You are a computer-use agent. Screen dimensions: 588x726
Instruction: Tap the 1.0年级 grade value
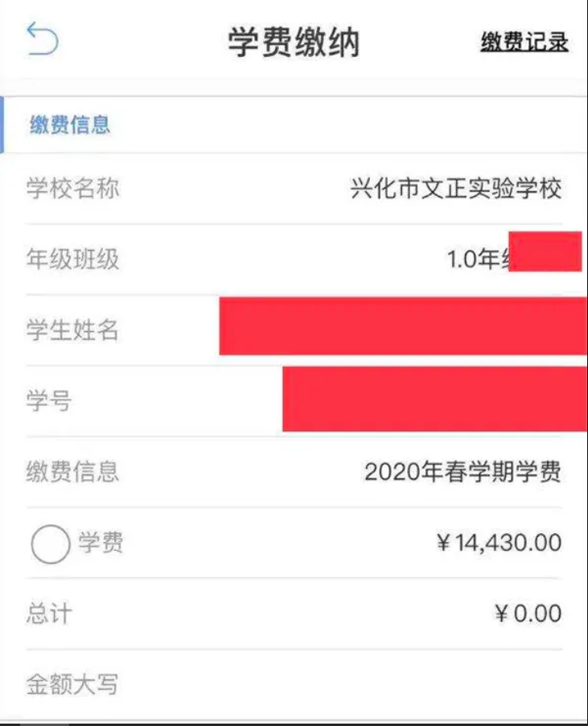pyautogui.click(x=478, y=260)
